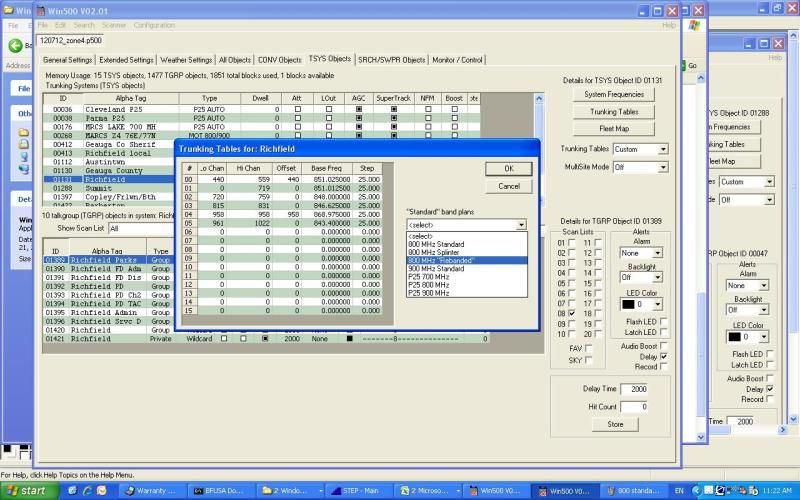Click the Win500 V02.01 title bar icon
This screenshot has height=500, width=800.
click(x=40, y=11)
